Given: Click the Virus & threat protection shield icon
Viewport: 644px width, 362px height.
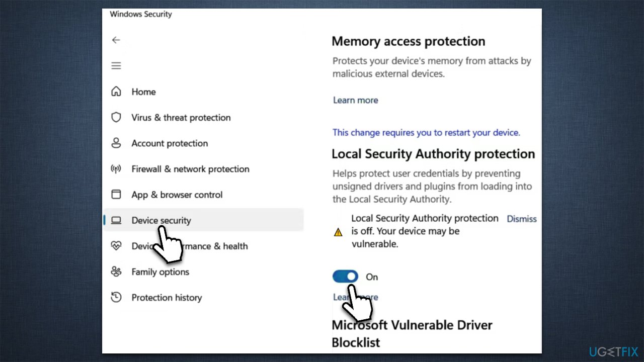Looking at the screenshot, I should pyautogui.click(x=116, y=118).
